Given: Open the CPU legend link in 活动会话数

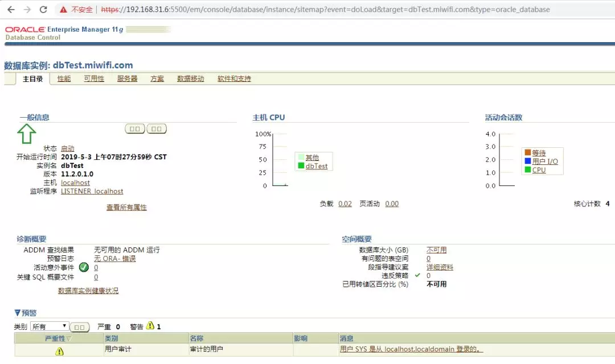Looking at the screenshot, I should (x=539, y=170).
